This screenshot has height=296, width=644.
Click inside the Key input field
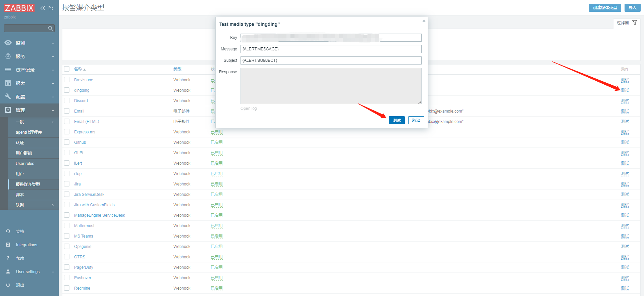(331, 38)
